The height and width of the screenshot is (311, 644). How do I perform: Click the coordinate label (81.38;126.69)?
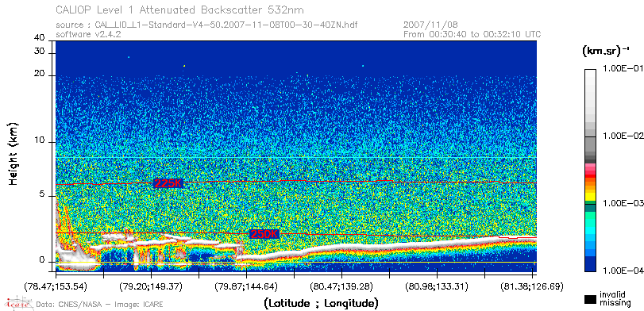coord(532,286)
